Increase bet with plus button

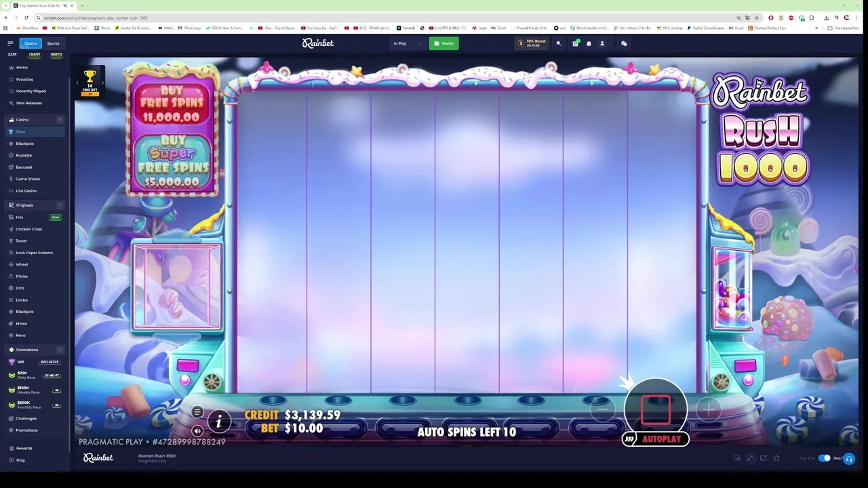(x=708, y=409)
